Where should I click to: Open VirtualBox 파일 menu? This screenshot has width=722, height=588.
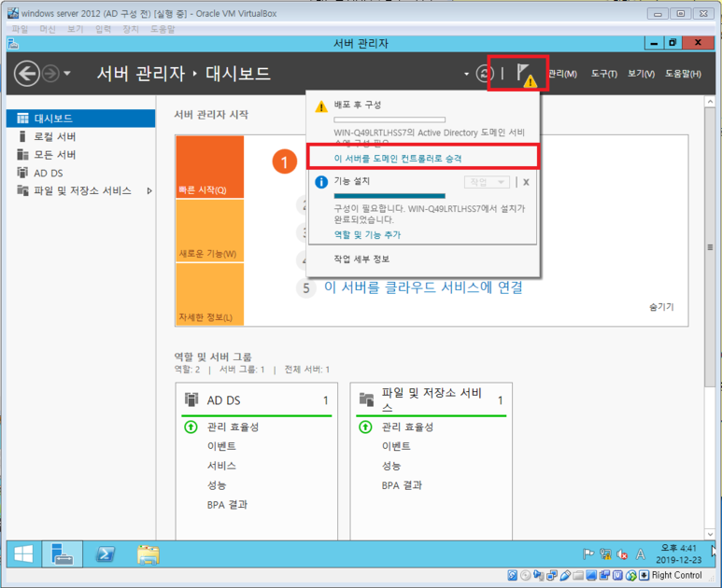point(20,30)
